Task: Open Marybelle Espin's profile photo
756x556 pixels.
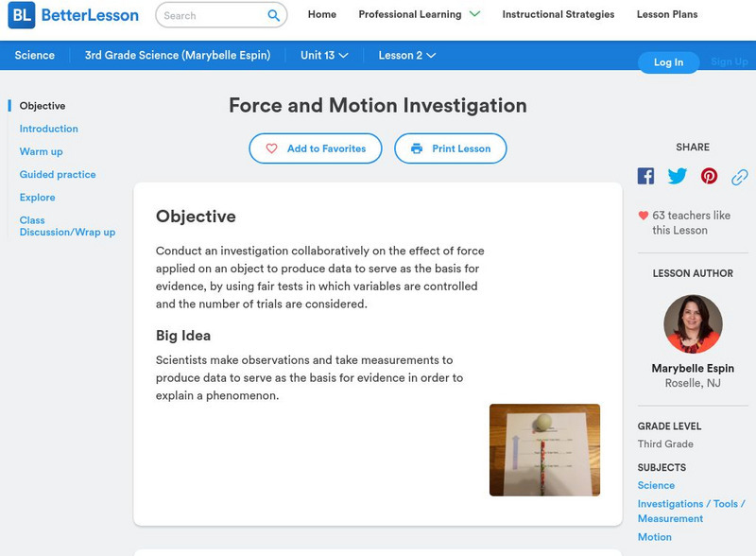Action: point(693,323)
